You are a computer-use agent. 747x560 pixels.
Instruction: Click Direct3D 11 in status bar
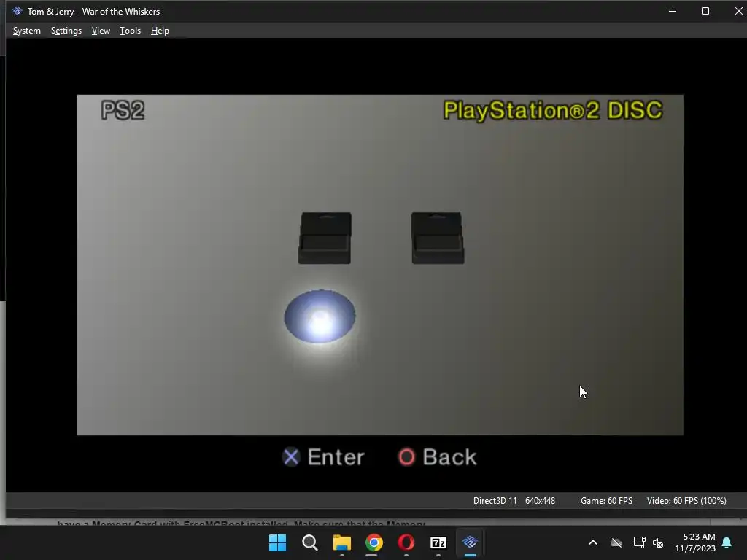tap(495, 501)
